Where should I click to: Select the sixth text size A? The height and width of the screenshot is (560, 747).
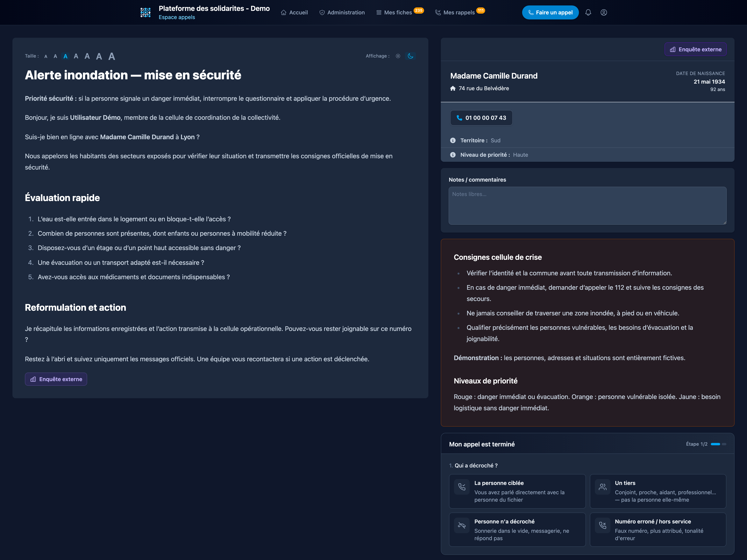99,56
